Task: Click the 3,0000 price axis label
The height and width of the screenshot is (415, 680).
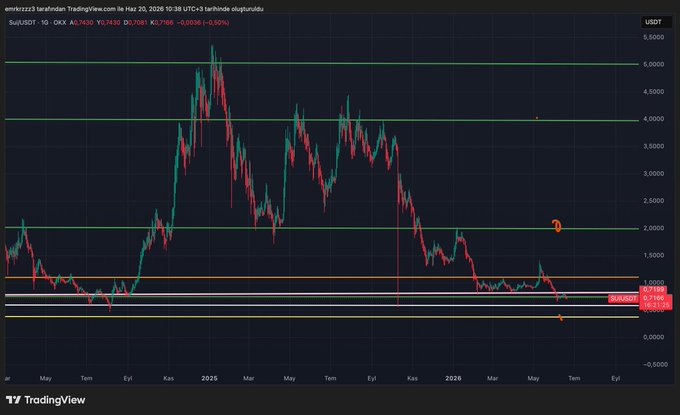Action: [654, 173]
